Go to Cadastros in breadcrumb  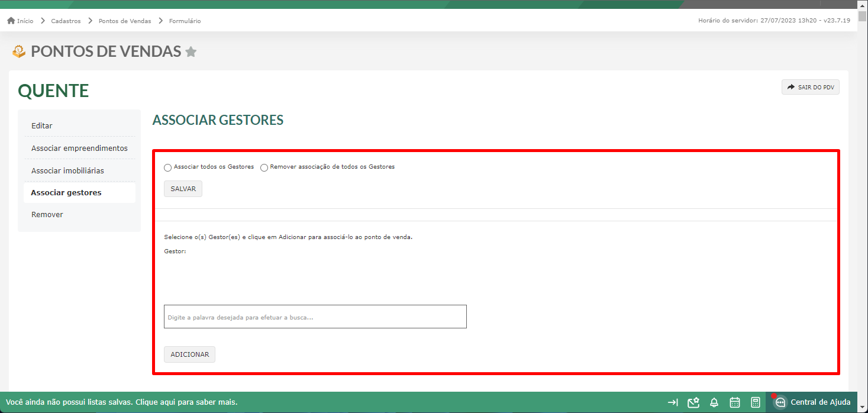point(66,21)
